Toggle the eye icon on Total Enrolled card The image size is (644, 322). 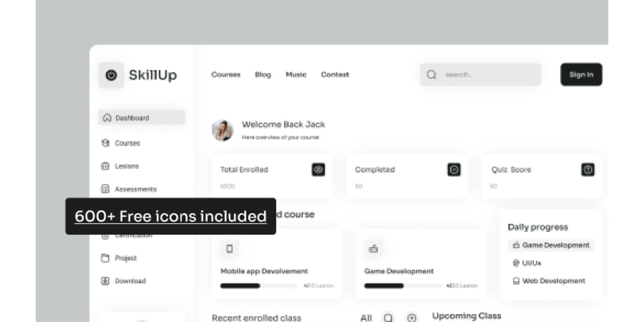click(x=318, y=170)
